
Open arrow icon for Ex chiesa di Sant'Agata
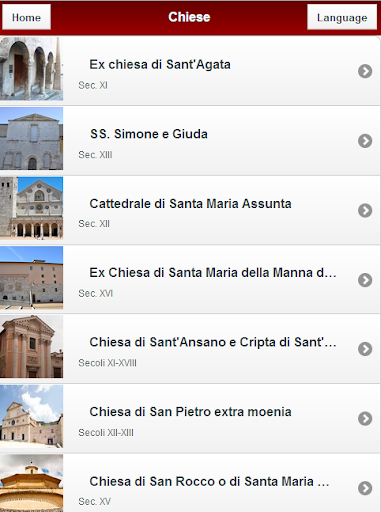coord(365,71)
